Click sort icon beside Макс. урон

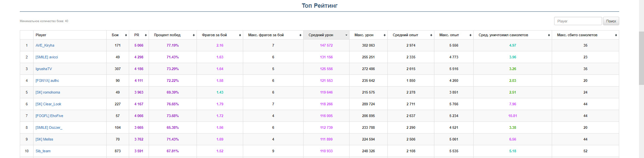pyautogui.click(x=384, y=35)
